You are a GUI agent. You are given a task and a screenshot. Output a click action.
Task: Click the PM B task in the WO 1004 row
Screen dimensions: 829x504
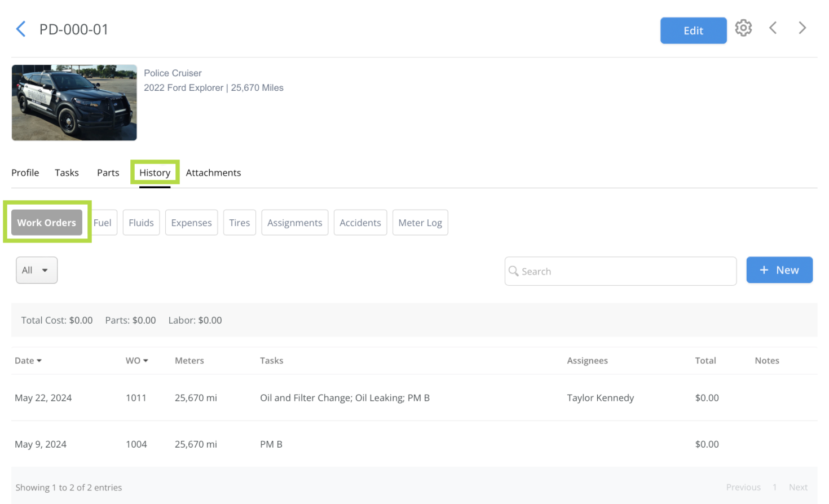tap(271, 444)
